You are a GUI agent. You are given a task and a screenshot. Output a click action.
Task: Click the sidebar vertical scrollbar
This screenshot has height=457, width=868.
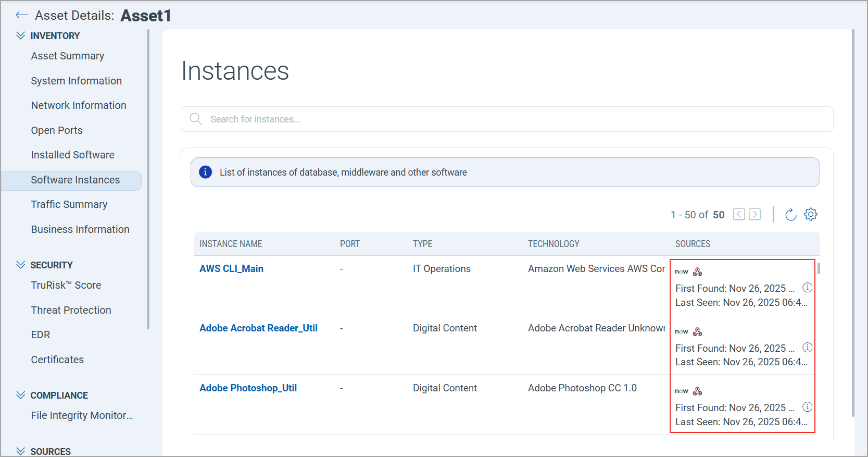148,177
